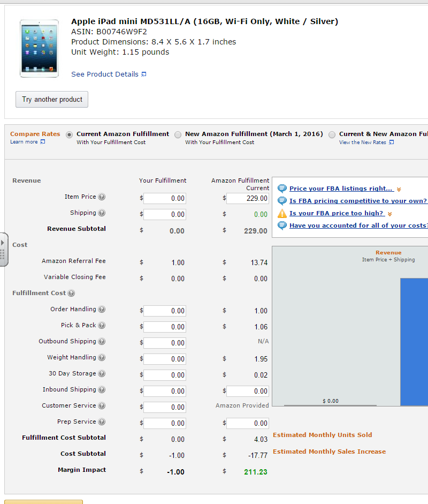Click iPad mini product thumbnail

(39, 48)
